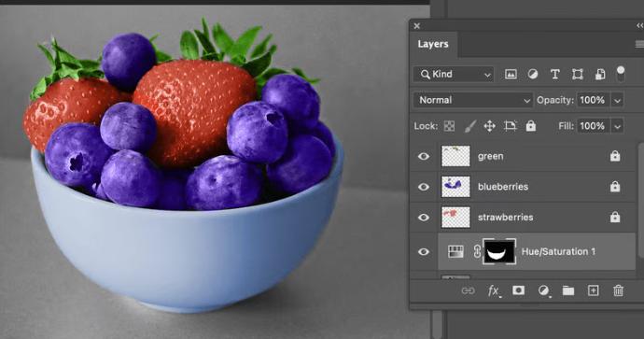
Task: Select the green layer name
Action: pyautogui.click(x=490, y=156)
